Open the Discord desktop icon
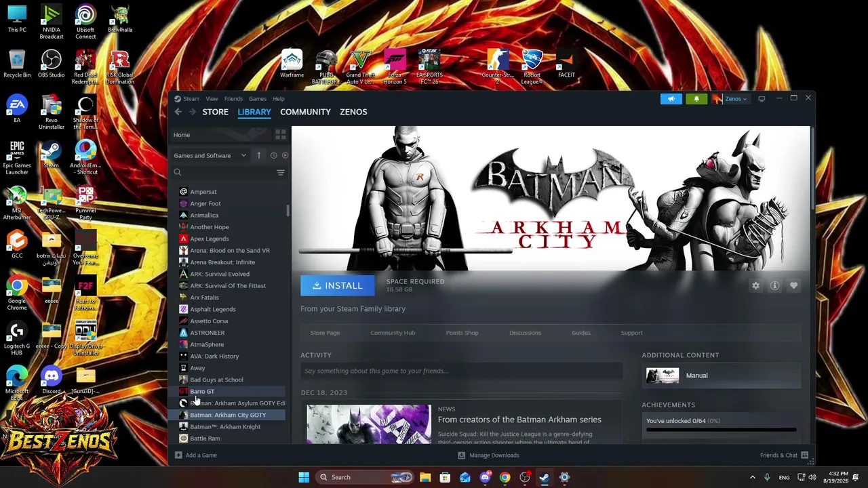Viewport: 868px width, 488px height. pos(52,381)
